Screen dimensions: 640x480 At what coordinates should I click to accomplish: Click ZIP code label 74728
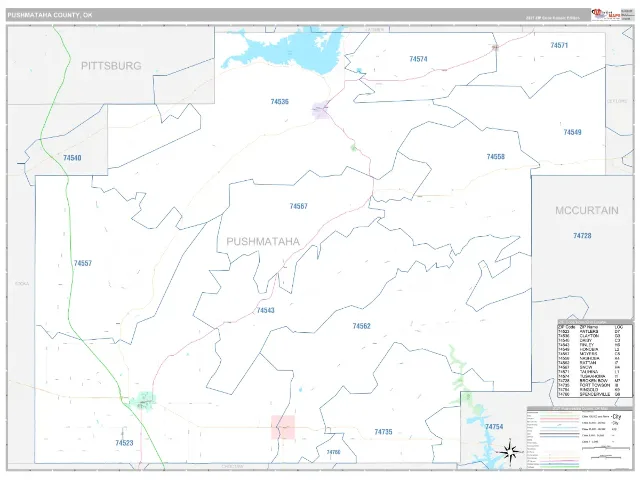(x=582, y=236)
